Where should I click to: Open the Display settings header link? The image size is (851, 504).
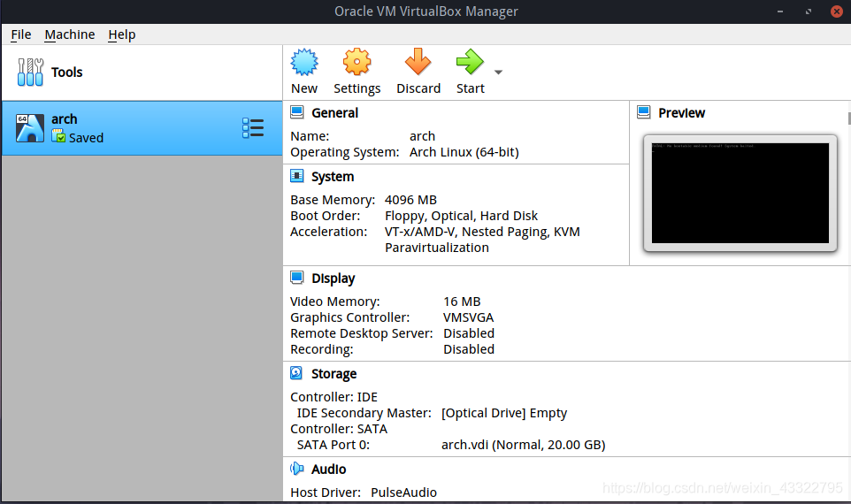tap(333, 279)
